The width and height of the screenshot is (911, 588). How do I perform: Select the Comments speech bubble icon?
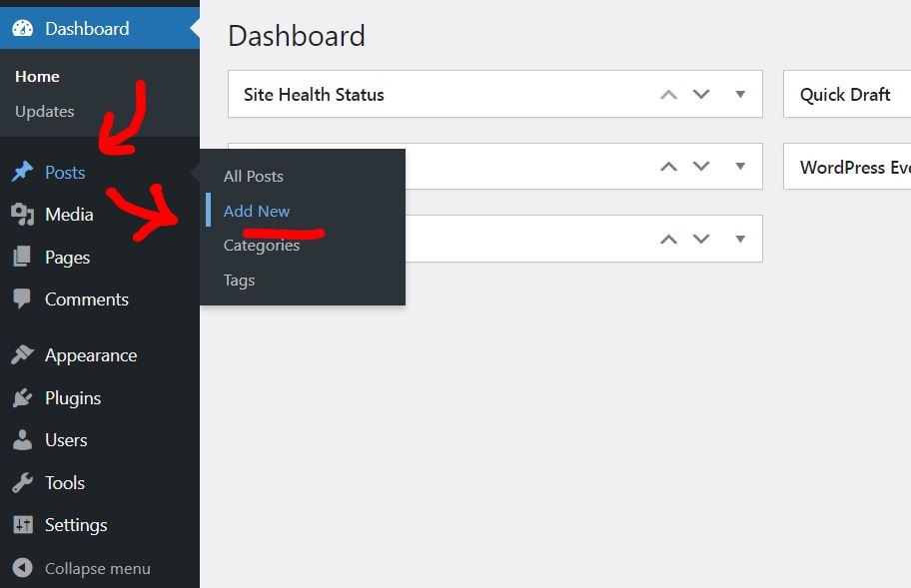(x=24, y=298)
